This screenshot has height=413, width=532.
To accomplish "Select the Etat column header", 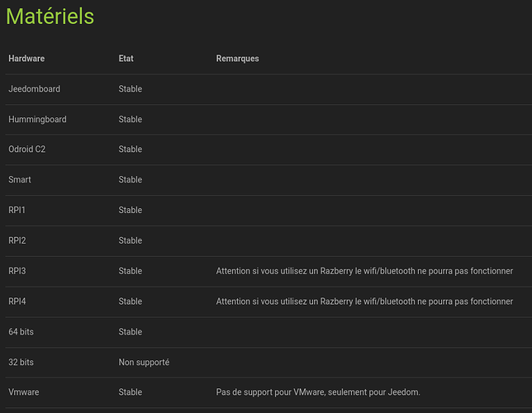I will pos(126,59).
